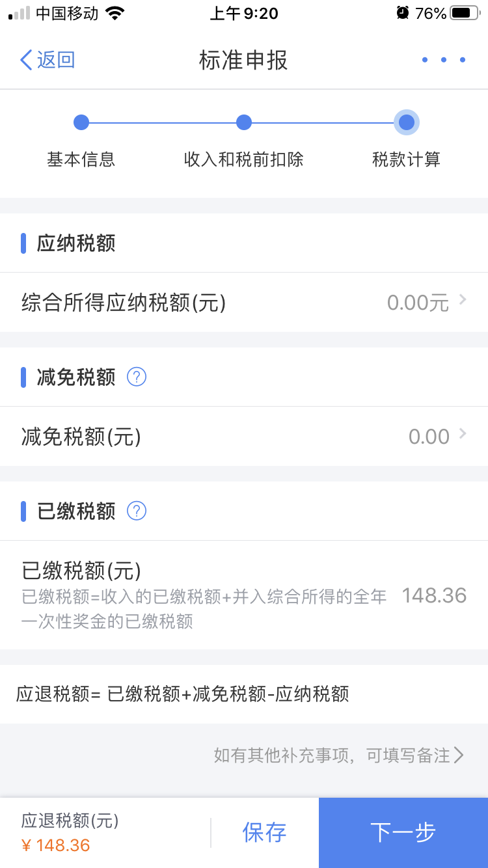Go to 基本信息 step dot
This screenshot has width=488, height=868.
pyautogui.click(x=81, y=122)
